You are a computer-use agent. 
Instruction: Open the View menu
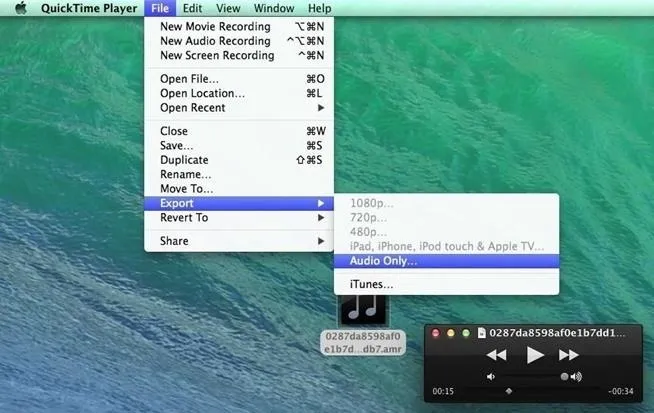(x=228, y=8)
